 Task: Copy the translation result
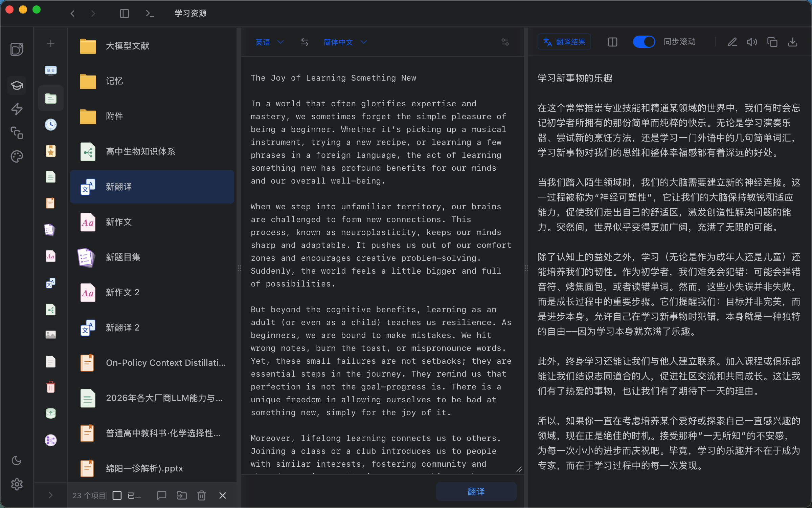tap(772, 42)
